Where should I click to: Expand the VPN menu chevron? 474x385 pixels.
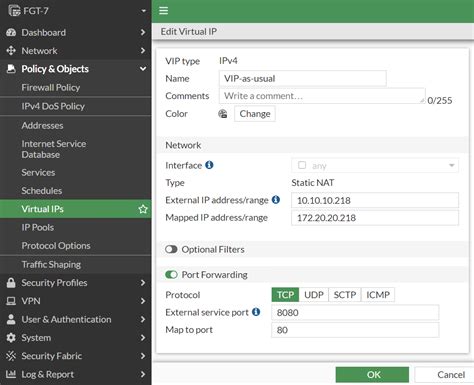click(x=143, y=301)
